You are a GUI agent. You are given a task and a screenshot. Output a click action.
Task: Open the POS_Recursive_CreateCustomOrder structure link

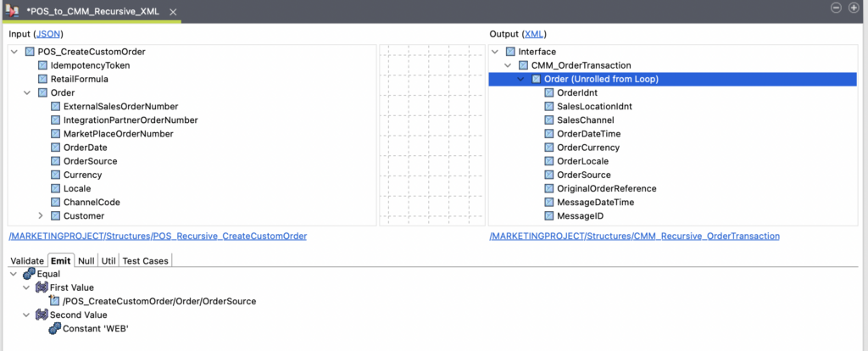coord(157,236)
